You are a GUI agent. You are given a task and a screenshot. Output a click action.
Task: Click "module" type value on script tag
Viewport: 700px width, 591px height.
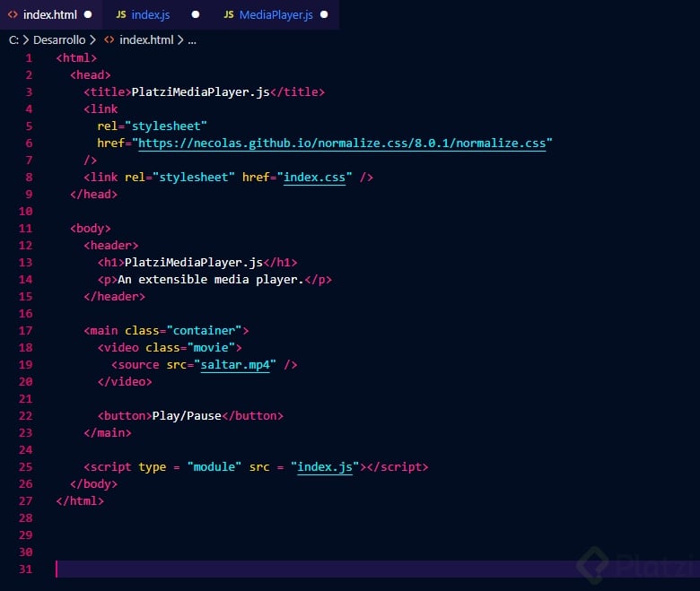click(214, 467)
